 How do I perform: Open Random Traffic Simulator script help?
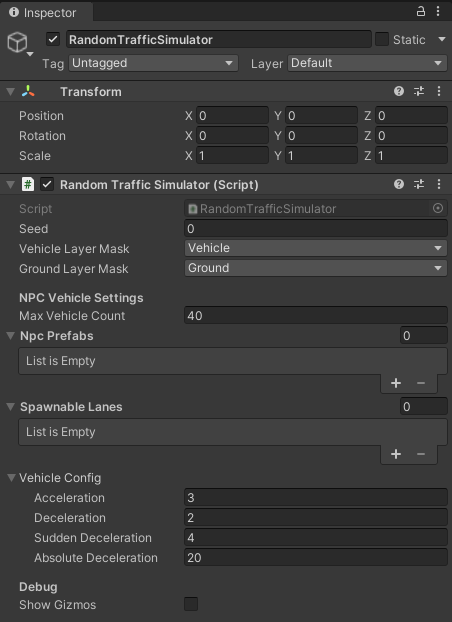399,184
